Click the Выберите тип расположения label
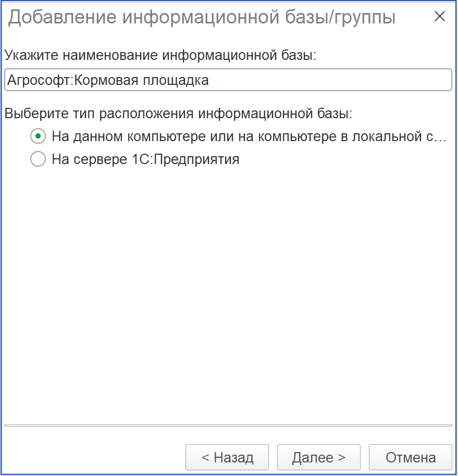The image size is (458, 476). pyautogui.click(x=178, y=114)
